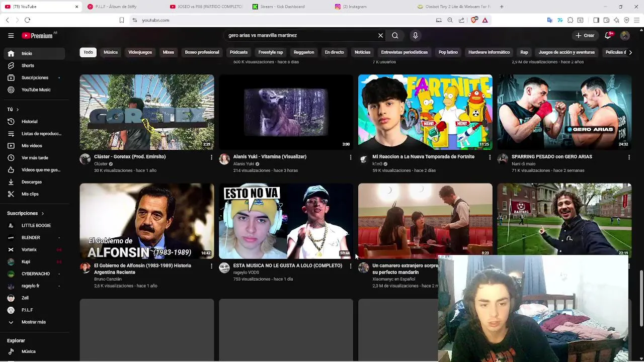Open options for Fortnite reaction video
This screenshot has width=644, height=362.
click(490, 157)
